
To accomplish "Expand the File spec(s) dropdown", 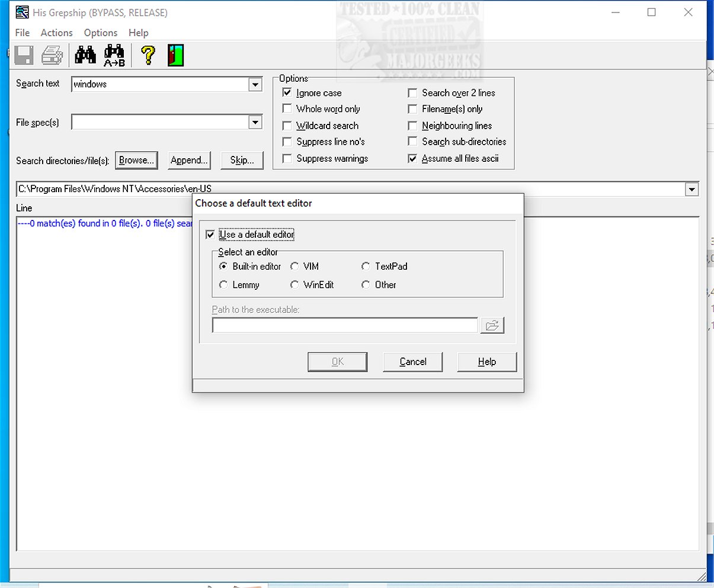I will [255, 123].
